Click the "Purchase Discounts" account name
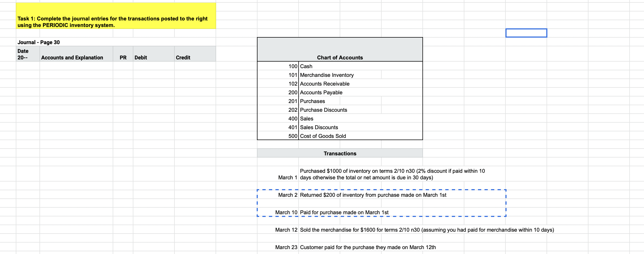644x254 pixels. click(x=324, y=110)
